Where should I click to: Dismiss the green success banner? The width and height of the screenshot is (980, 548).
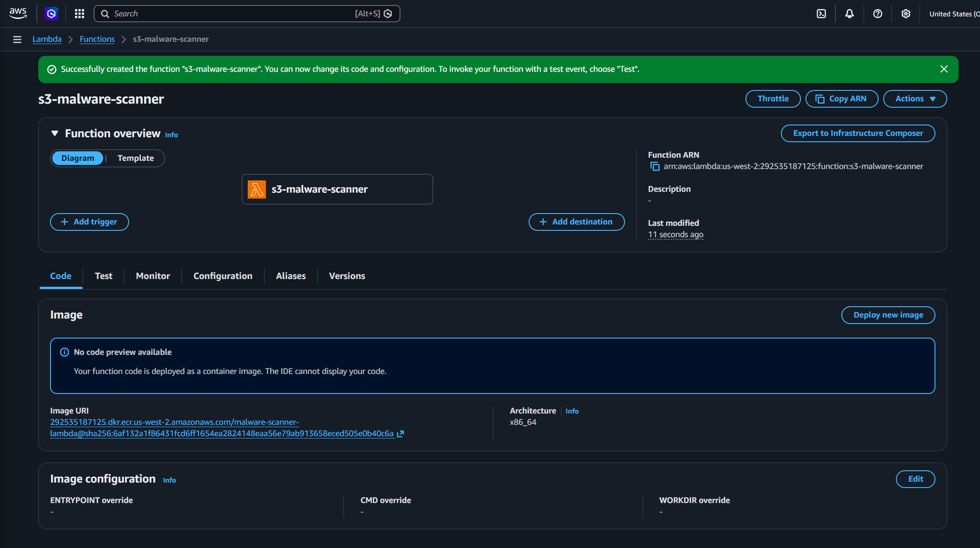click(x=944, y=69)
